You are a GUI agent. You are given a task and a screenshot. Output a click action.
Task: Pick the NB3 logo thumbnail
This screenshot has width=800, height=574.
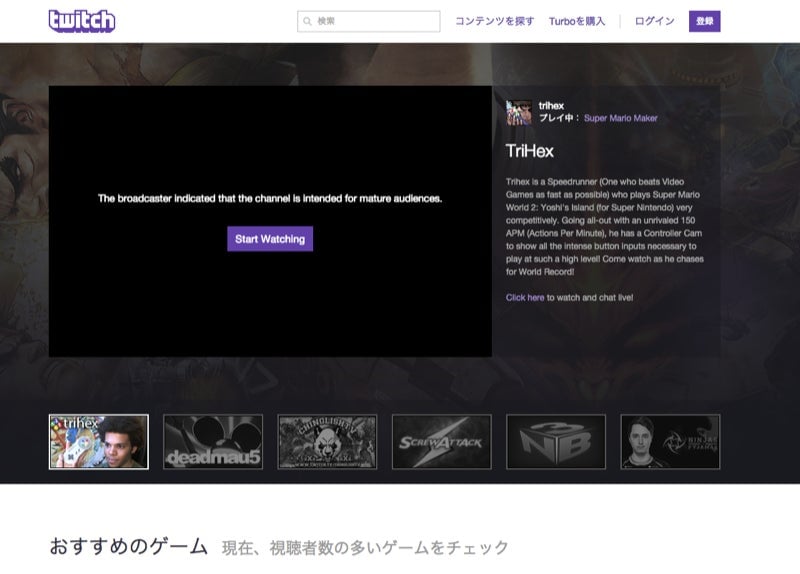click(x=555, y=442)
